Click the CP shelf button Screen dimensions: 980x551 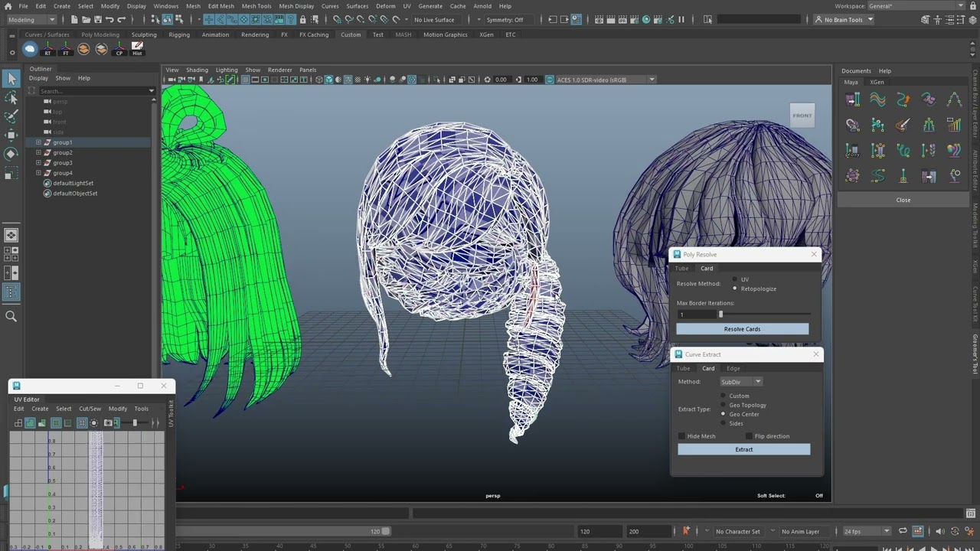[119, 49]
